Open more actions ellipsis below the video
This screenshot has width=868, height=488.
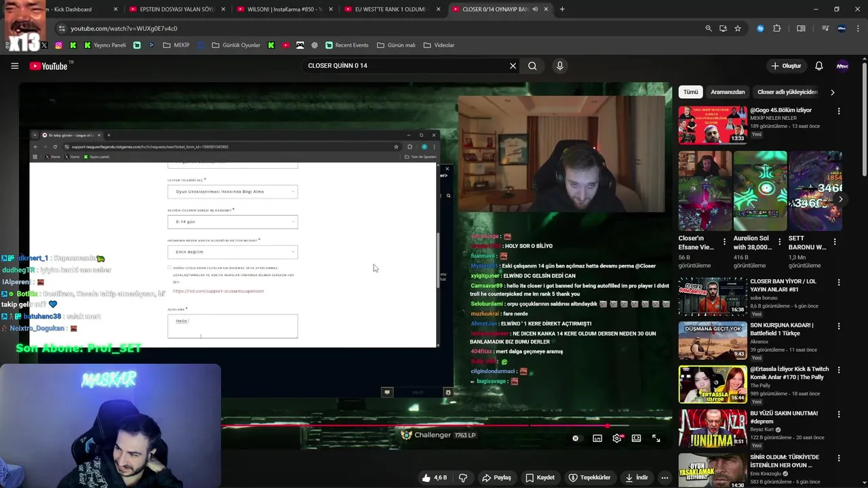tap(665, 478)
